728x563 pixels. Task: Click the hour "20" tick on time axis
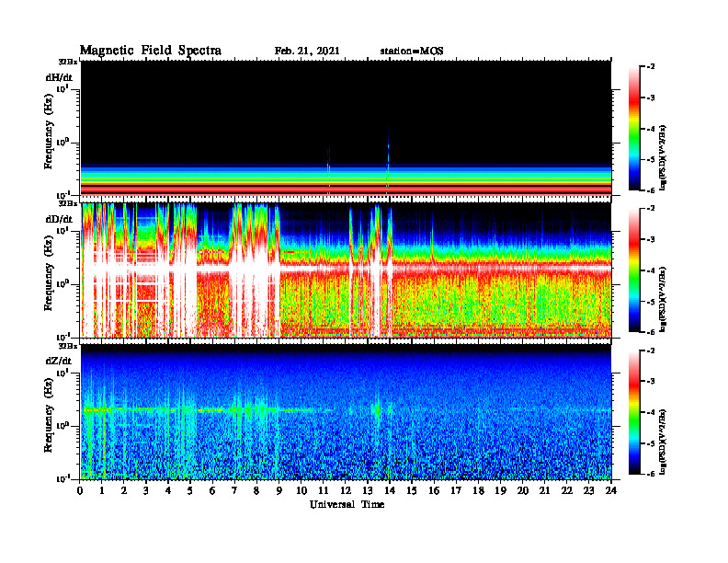[x=523, y=491]
